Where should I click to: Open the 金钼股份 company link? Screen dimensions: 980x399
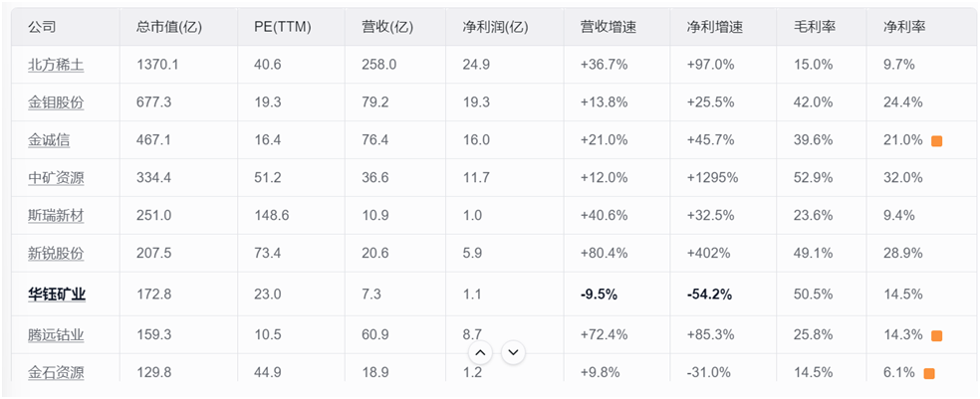56,102
